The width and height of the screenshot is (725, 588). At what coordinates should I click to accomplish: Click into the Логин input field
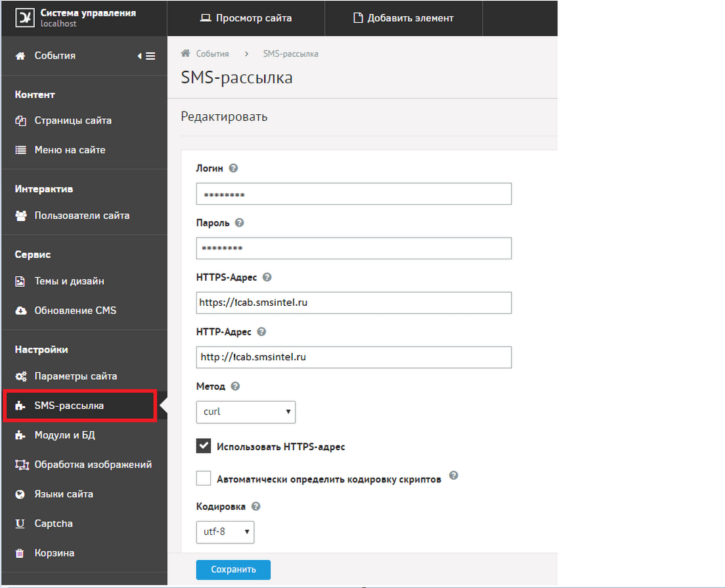(x=354, y=194)
